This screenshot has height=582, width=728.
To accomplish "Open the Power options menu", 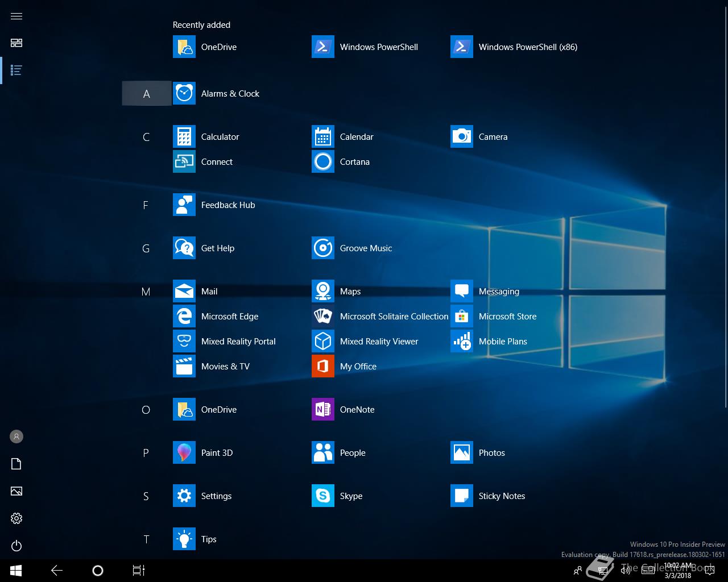I will coord(16,546).
